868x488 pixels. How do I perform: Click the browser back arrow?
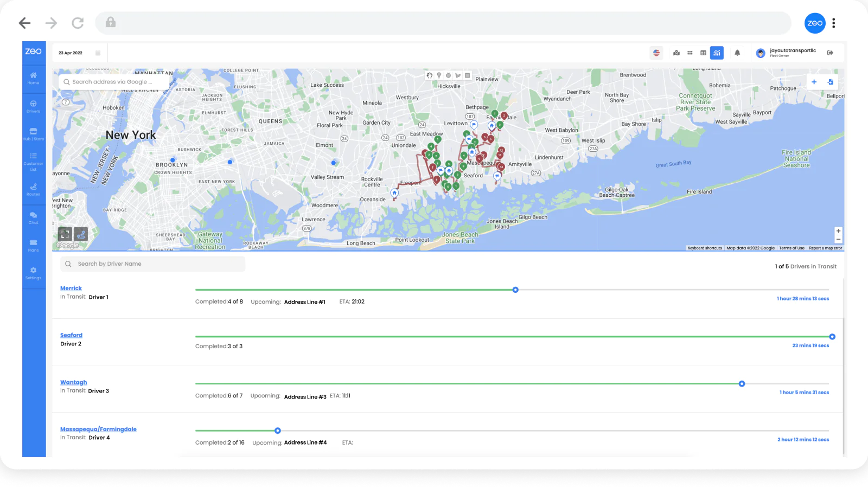(x=24, y=23)
